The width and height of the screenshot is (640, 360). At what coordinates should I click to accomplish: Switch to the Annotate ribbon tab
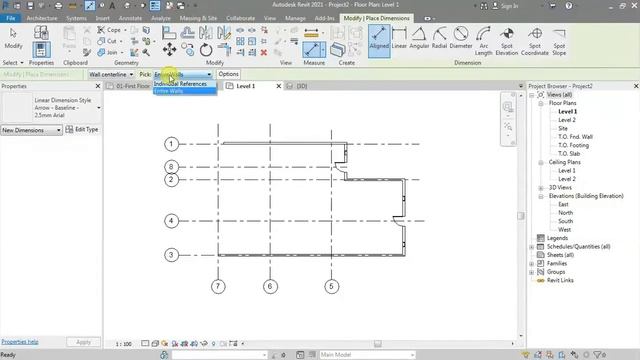pos(130,18)
